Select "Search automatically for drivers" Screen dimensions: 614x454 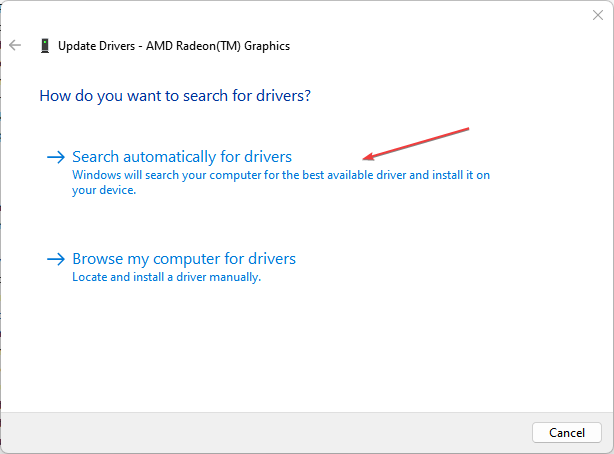click(x=182, y=157)
